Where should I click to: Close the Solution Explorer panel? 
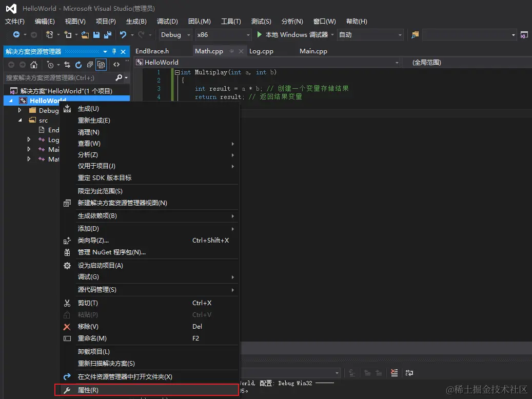123,52
